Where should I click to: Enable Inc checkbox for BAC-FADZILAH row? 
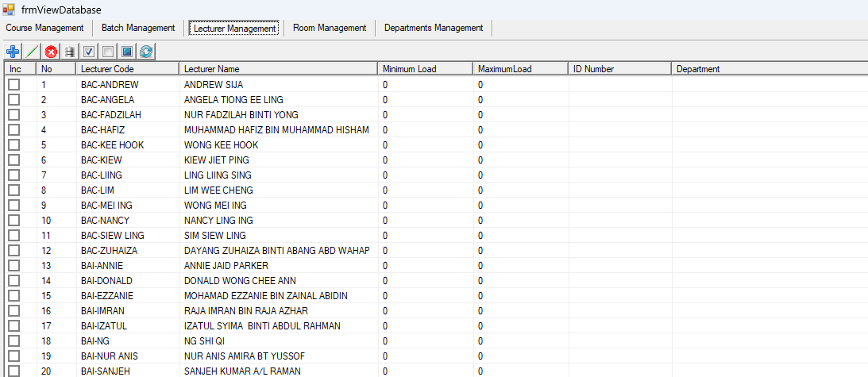pyautogui.click(x=14, y=114)
